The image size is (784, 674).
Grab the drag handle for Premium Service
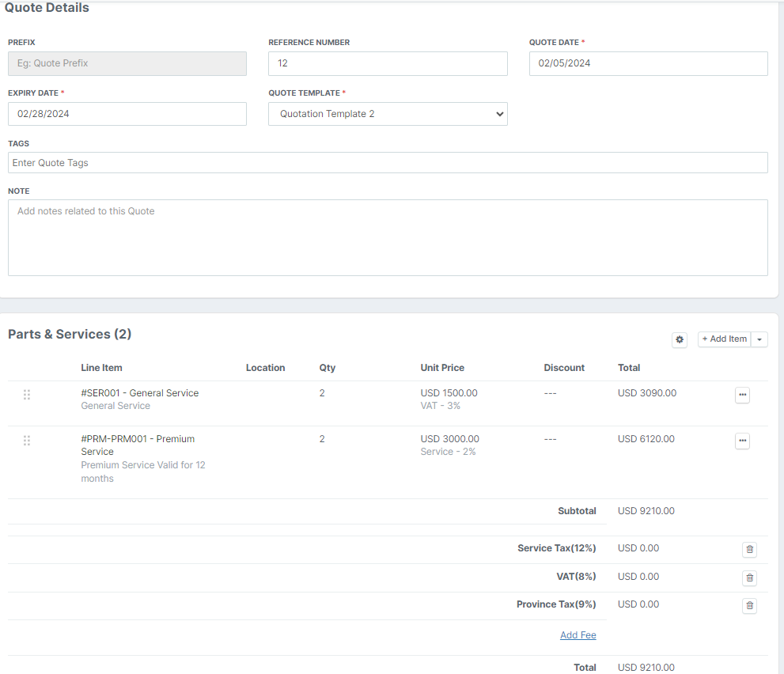point(27,441)
